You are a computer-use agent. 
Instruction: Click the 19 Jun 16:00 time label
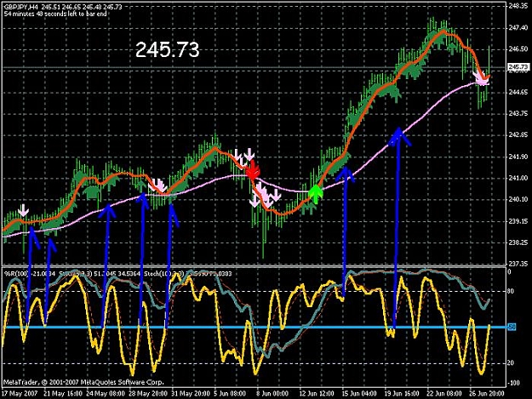coord(402,394)
